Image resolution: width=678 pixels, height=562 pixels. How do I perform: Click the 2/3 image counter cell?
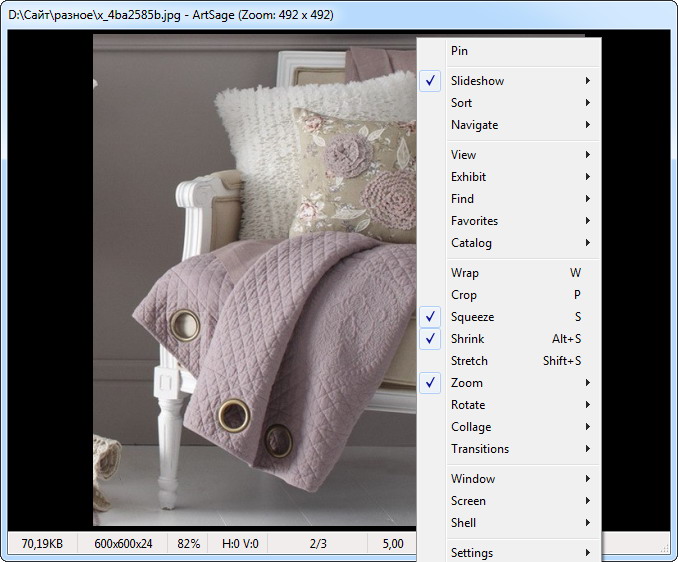point(318,543)
